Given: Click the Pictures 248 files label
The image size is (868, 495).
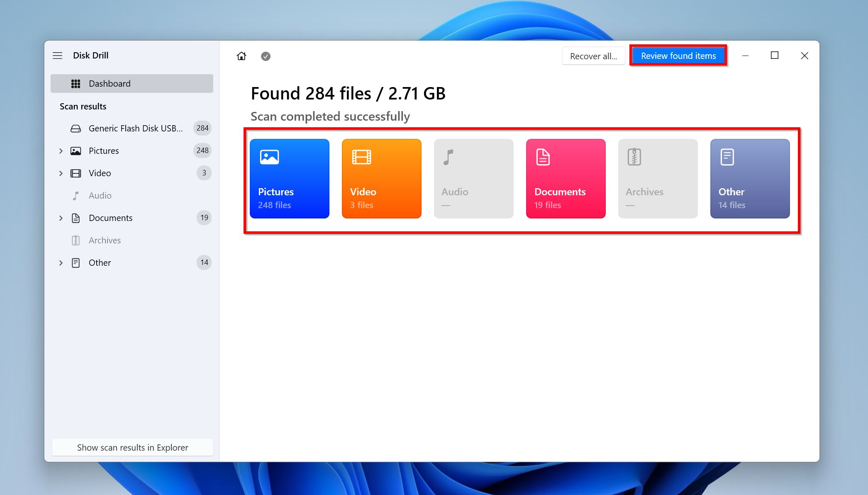Looking at the screenshot, I should 276,198.
